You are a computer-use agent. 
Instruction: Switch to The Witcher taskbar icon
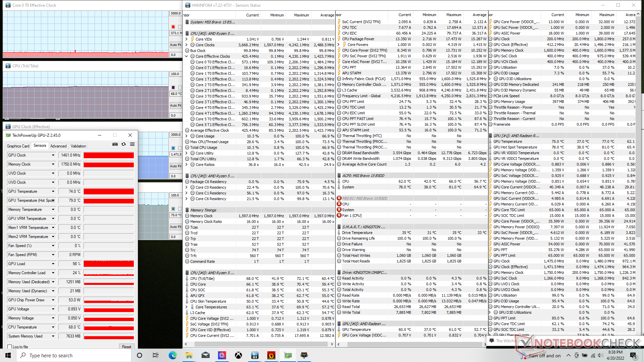tap(304, 355)
